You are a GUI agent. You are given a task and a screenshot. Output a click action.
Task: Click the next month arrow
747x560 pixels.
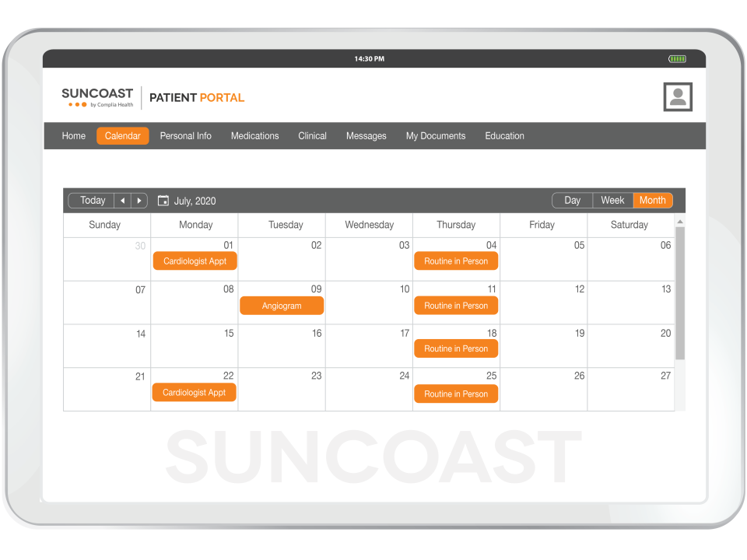coord(139,200)
